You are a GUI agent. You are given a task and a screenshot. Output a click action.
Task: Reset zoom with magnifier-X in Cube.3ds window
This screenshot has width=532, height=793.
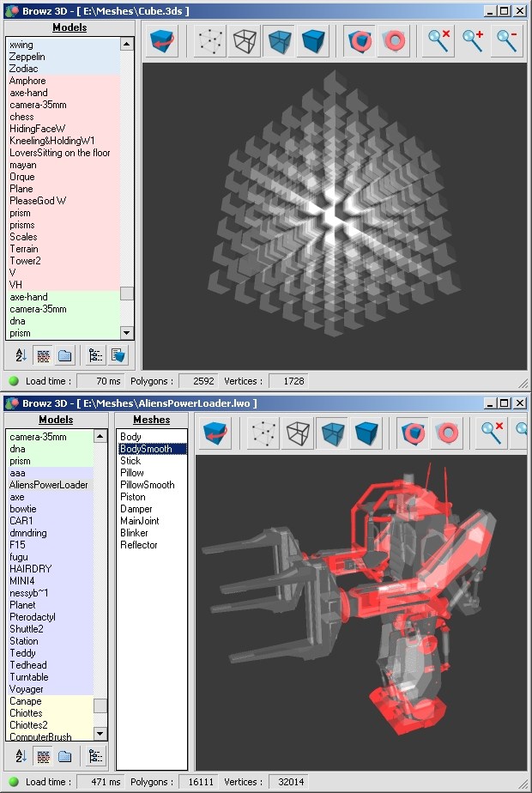438,40
